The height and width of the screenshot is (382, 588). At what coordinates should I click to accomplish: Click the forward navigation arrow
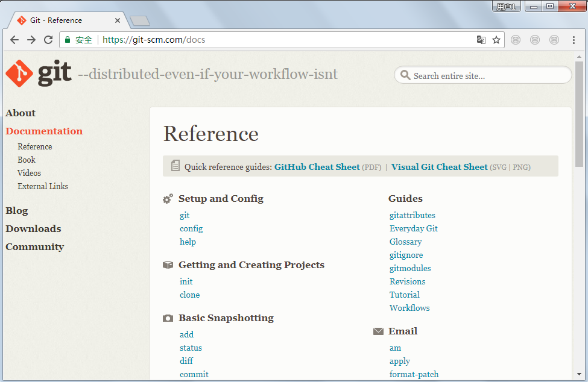coord(31,40)
